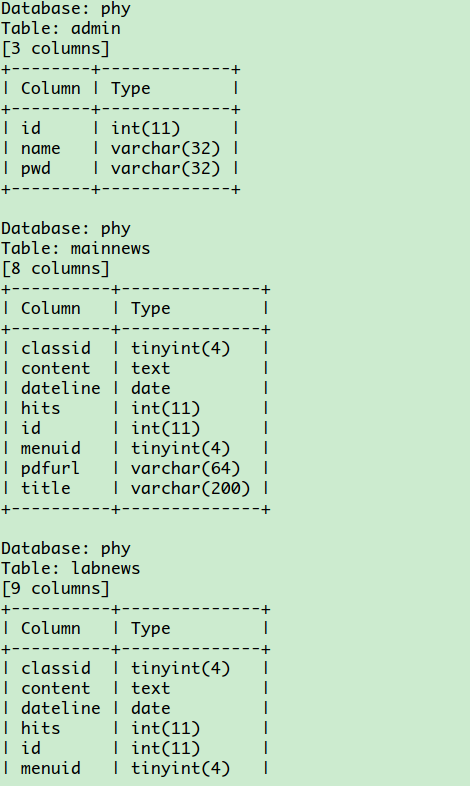Click the 'Table: labnews' header line
This screenshot has height=786, width=470.
(71, 568)
